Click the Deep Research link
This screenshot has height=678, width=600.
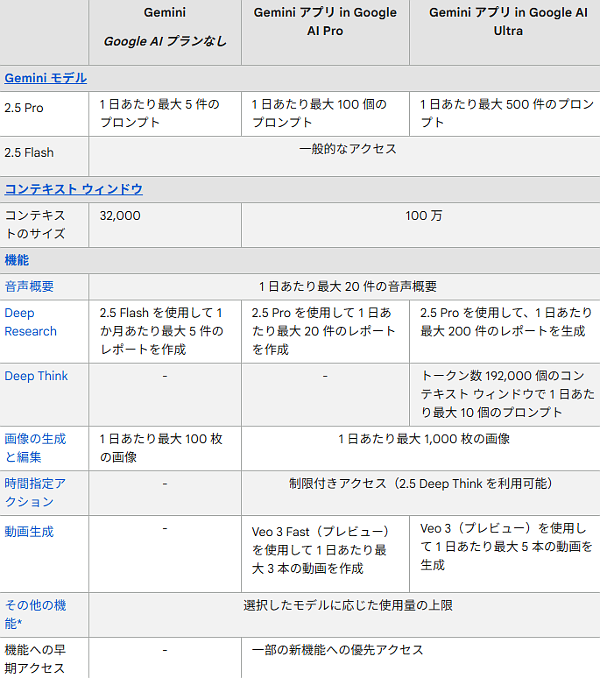[x=31, y=322]
